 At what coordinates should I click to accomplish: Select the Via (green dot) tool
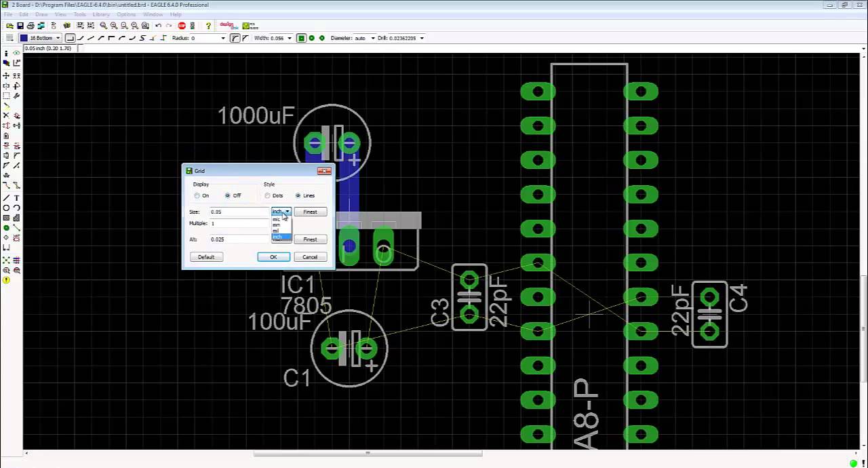(x=6, y=228)
